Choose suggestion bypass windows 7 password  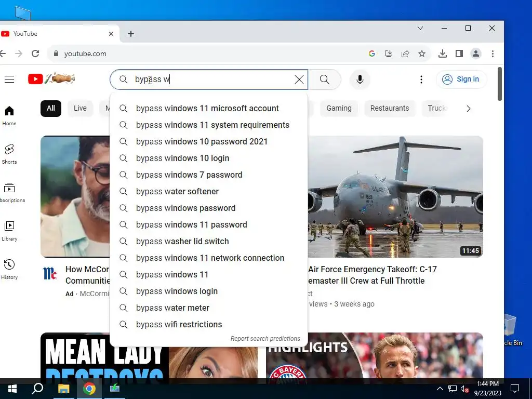(x=209, y=175)
